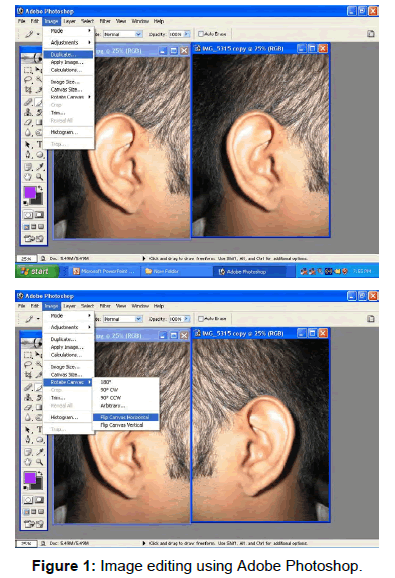Choose Flip Canvas Horizontal in lower submenu
The height and width of the screenshot is (578, 395).
tap(126, 417)
